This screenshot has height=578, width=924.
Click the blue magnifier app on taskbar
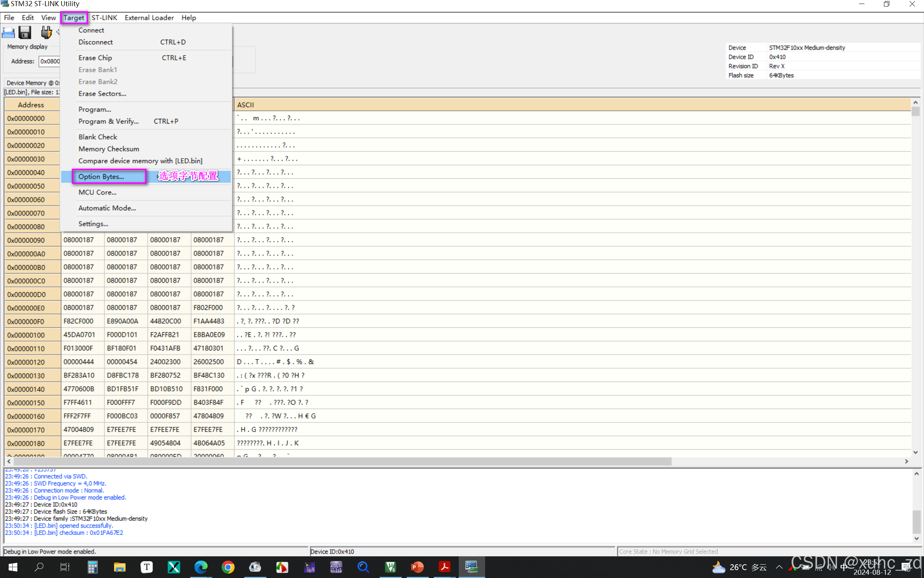tap(363, 567)
